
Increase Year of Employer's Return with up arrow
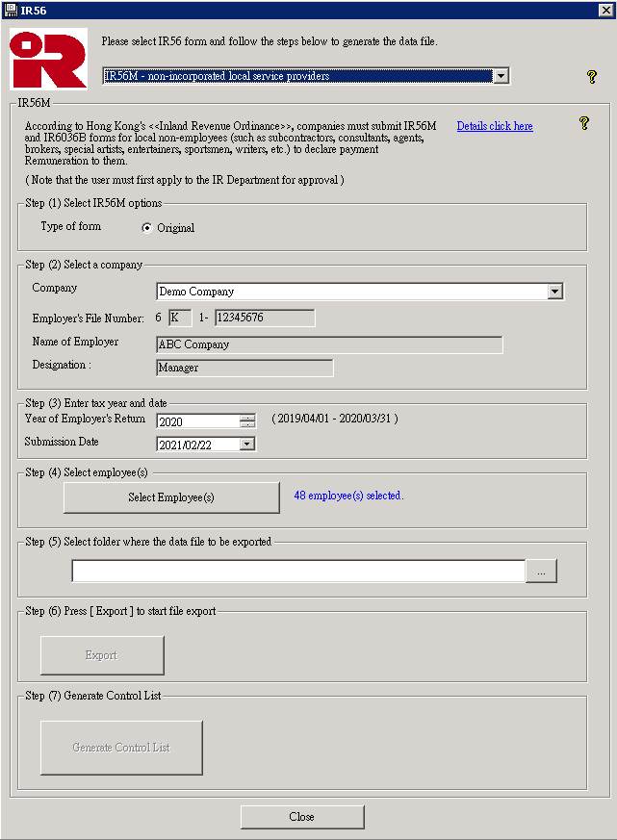pos(247,418)
